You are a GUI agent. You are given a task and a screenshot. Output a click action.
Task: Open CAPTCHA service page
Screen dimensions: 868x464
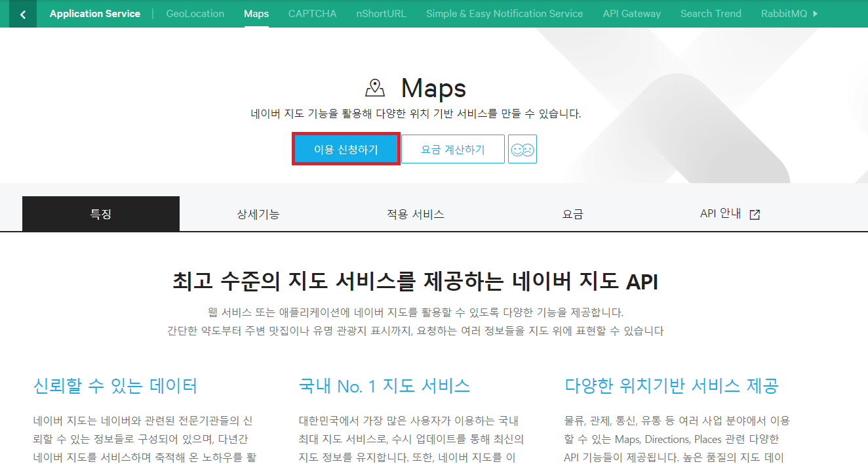click(313, 14)
